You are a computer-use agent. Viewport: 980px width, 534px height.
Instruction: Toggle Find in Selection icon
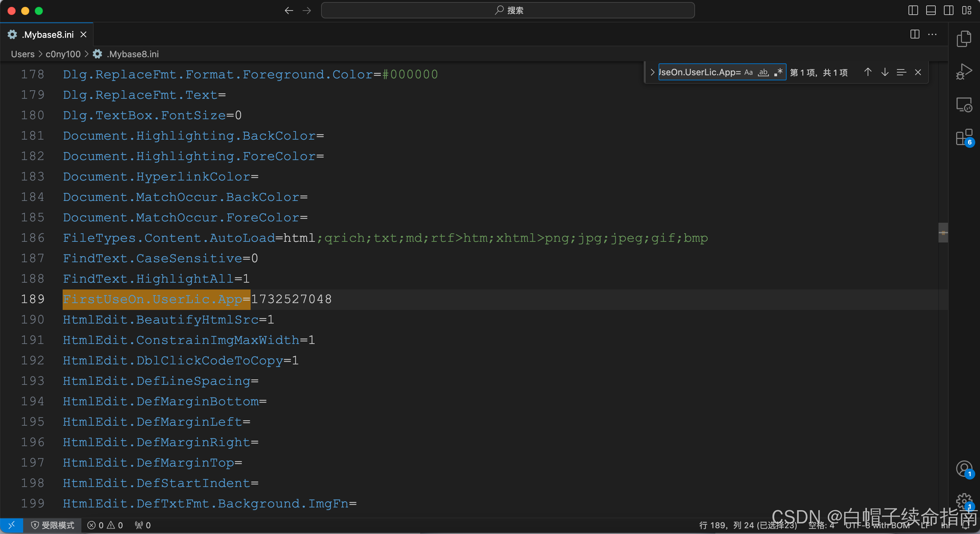(x=901, y=72)
